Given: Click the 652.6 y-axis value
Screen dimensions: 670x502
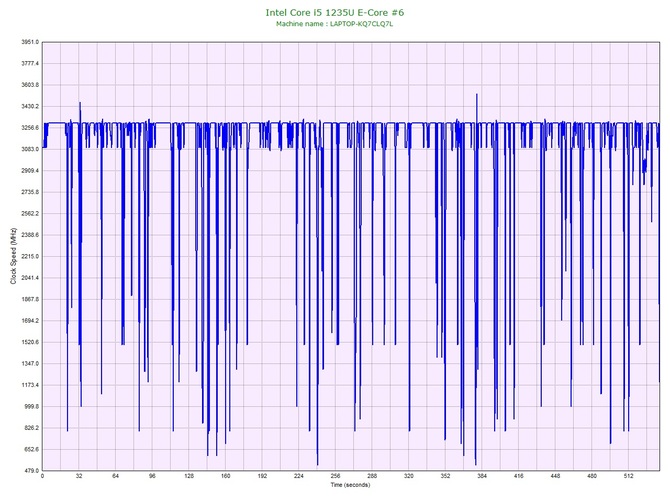Looking at the screenshot, I should (x=31, y=449).
